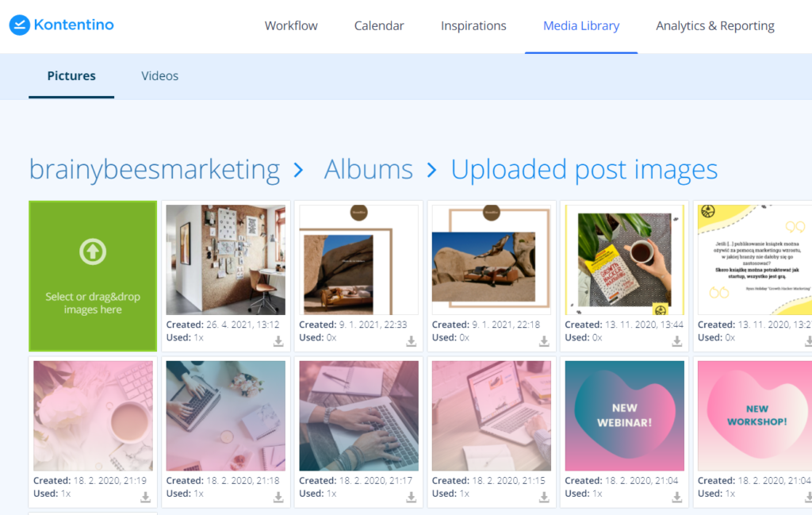Click the Kontentino logo icon
This screenshot has width=812, height=515.
pos(20,25)
